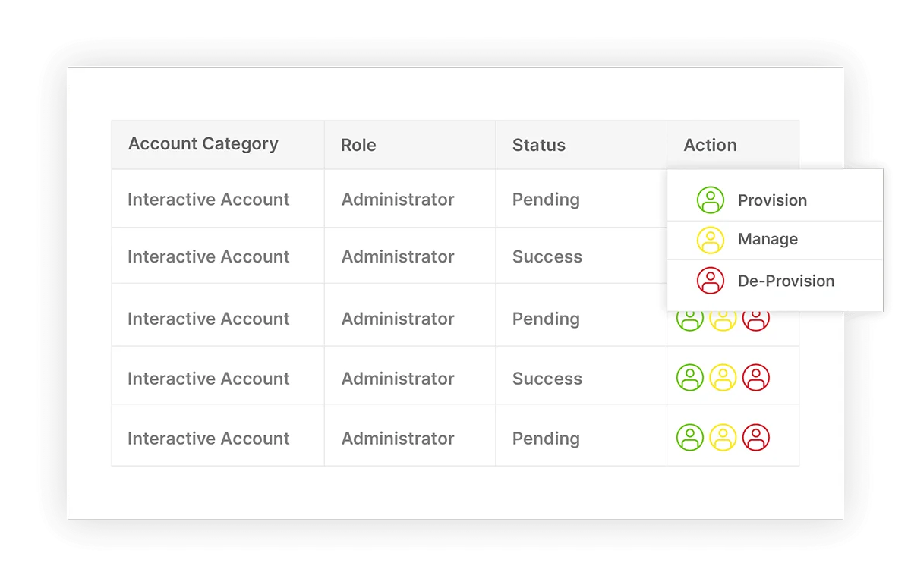911x588 pixels.
Task: Click green Provision icon in the fourth table row
Action: coord(690,378)
